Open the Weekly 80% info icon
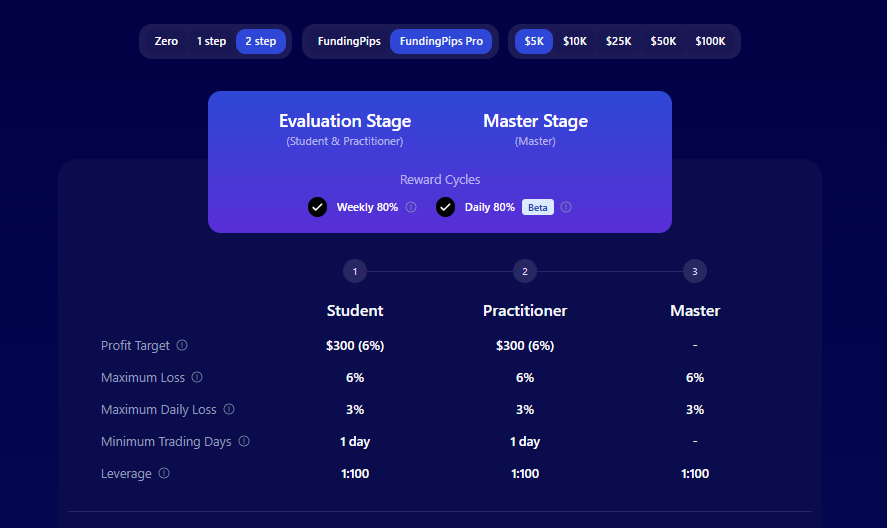Screen dimensions: 887x528 point(411,207)
